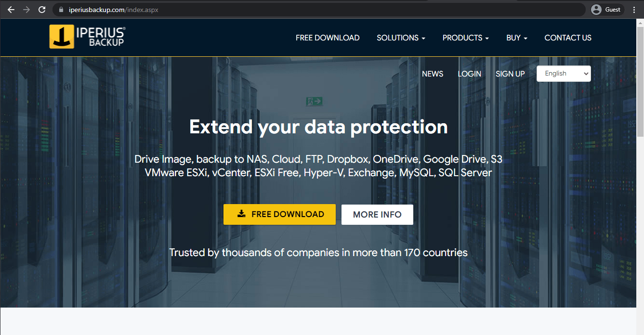The width and height of the screenshot is (644, 335).
Task: Click the address bar URL field
Action: 289,10
